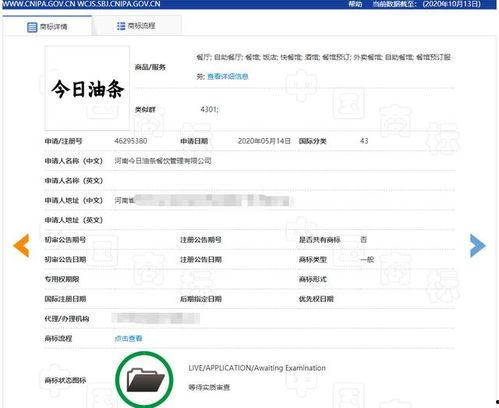The width and height of the screenshot is (499, 408).
Task: Select application number 46295380
Action: 131,141
